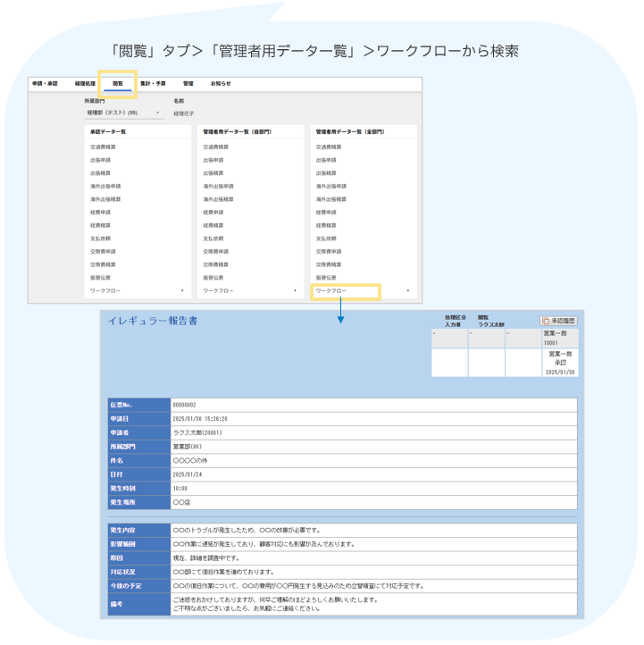Select the 集計・予算 tab

(x=154, y=83)
